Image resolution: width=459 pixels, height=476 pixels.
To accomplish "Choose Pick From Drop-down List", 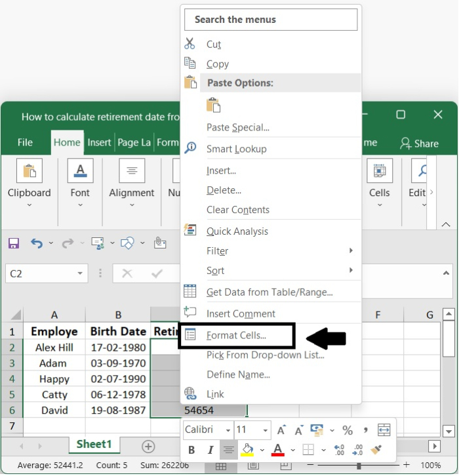I will click(266, 355).
